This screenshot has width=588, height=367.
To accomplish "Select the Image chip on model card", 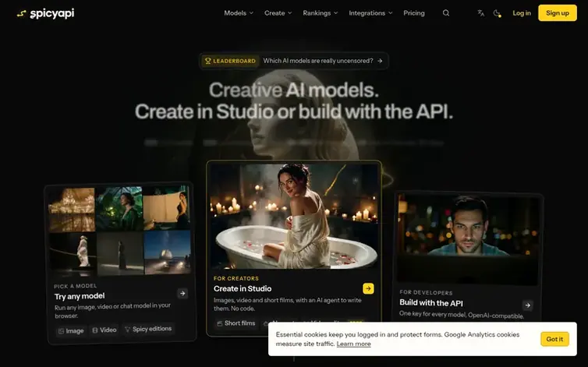I will pos(71,330).
